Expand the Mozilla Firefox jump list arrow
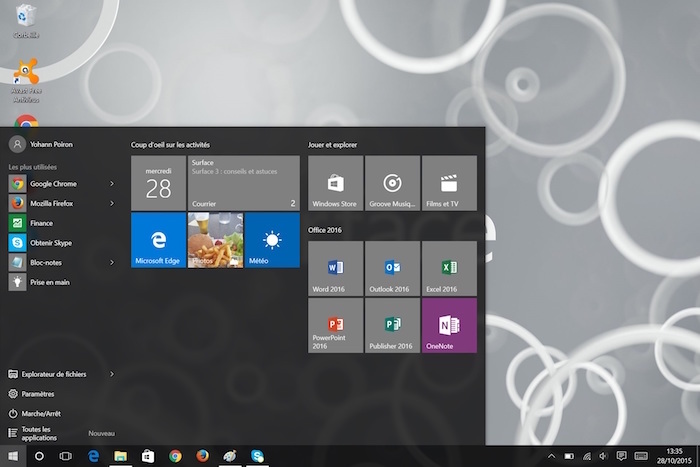 pos(112,203)
